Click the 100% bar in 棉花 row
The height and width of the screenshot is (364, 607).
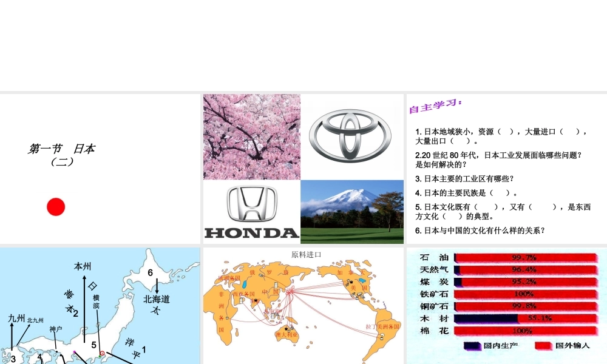tap(525, 331)
